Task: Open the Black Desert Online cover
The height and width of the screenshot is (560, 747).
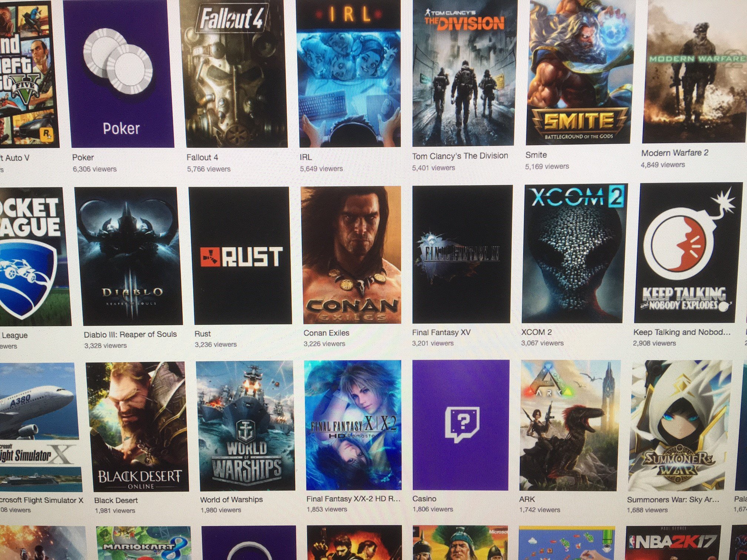Action: [x=136, y=427]
